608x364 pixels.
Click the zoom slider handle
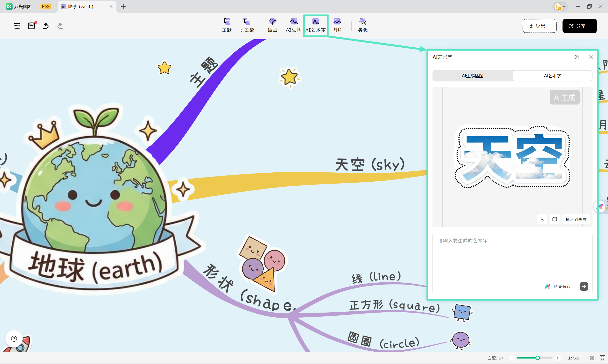(538, 358)
